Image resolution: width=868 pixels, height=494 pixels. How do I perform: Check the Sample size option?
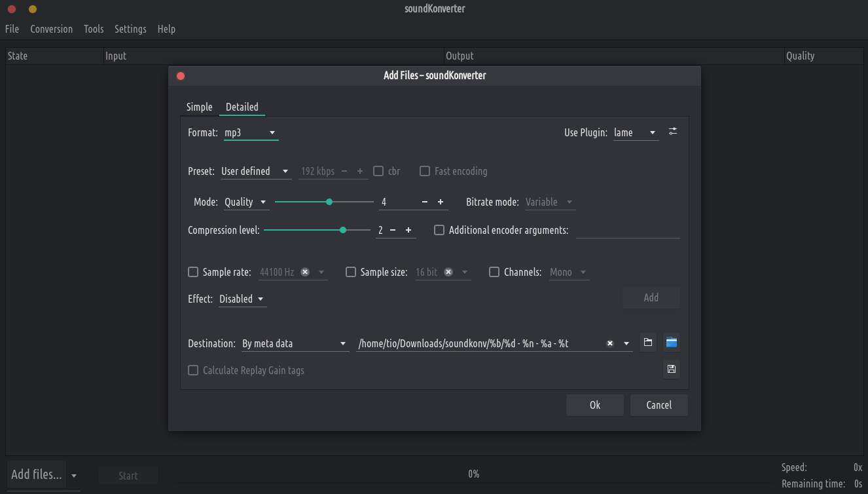376,272
